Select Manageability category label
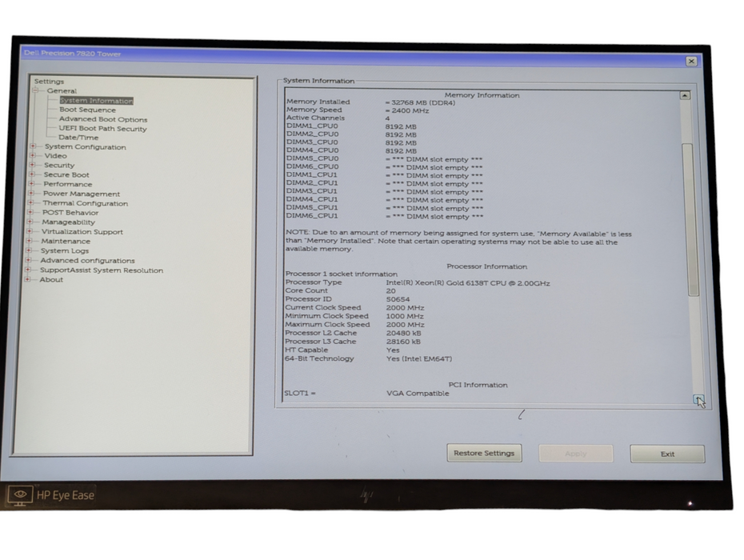 (68, 222)
